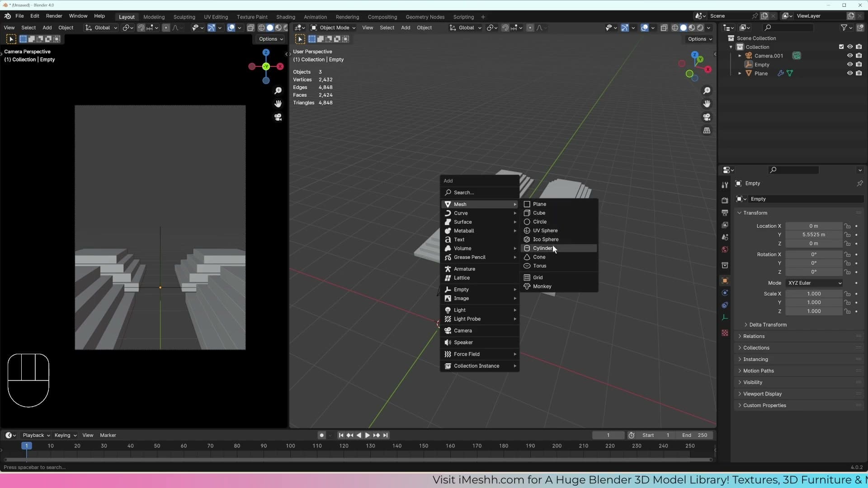The width and height of the screenshot is (868, 488).
Task: Open the Object properties tab
Action: click(725, 281)
